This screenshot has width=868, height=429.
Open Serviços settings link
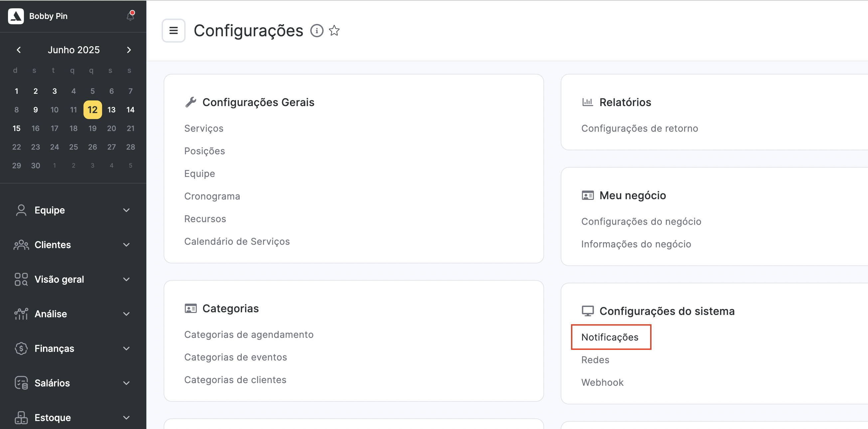(x=204, y=128)
